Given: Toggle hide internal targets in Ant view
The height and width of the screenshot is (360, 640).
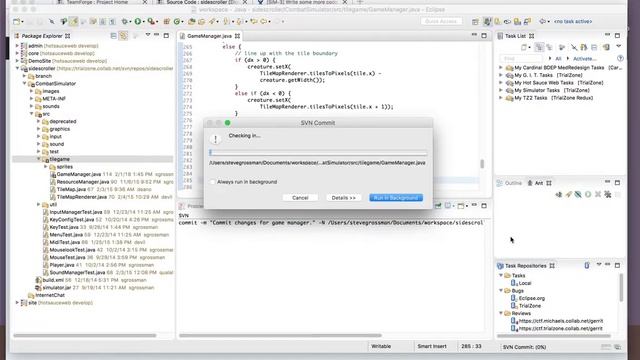Looking at the screenshot, I should 578,194.
